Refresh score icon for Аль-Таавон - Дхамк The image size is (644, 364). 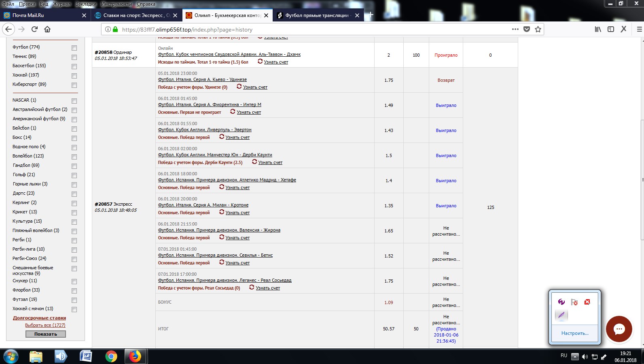[x=260, y=62]
